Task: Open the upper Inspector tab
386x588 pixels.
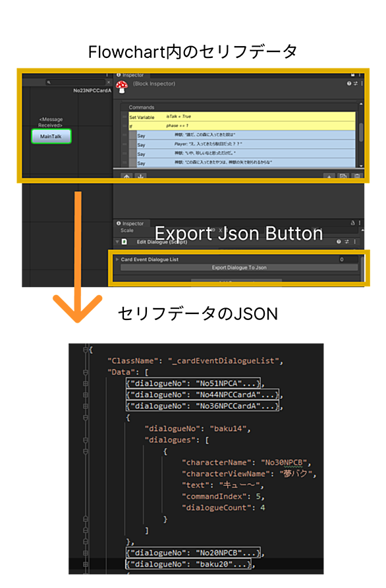Action: [130, 75]
